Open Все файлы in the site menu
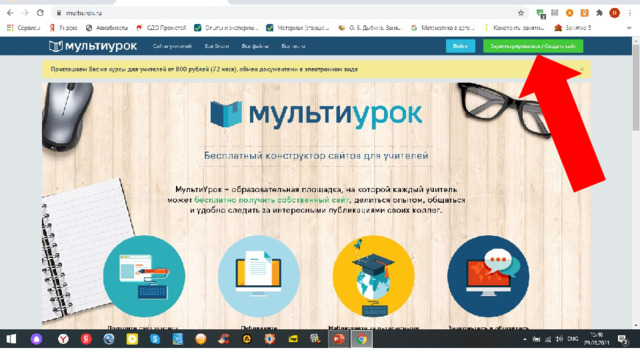Image resolution: width=640 pixels, height=360 pixels. [255, 46]
